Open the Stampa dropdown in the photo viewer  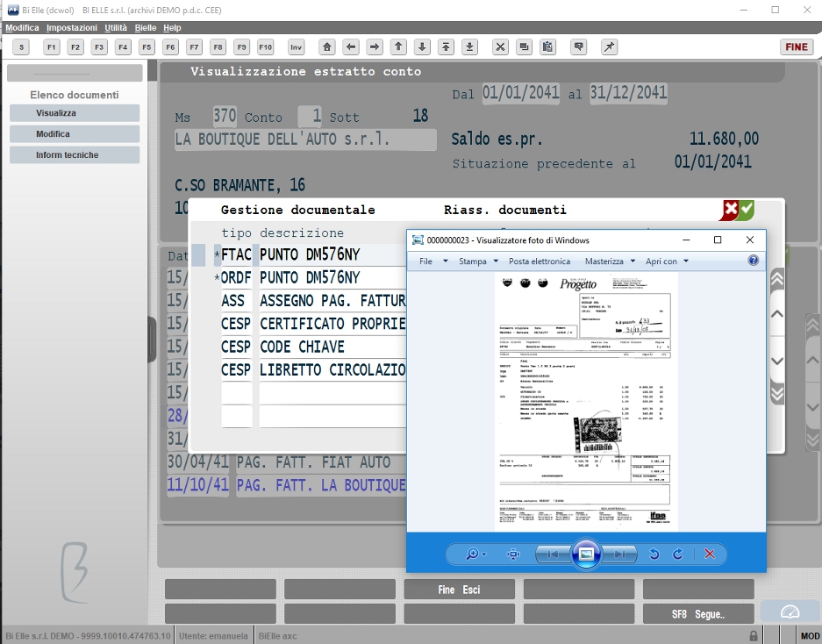coord(478,261)
